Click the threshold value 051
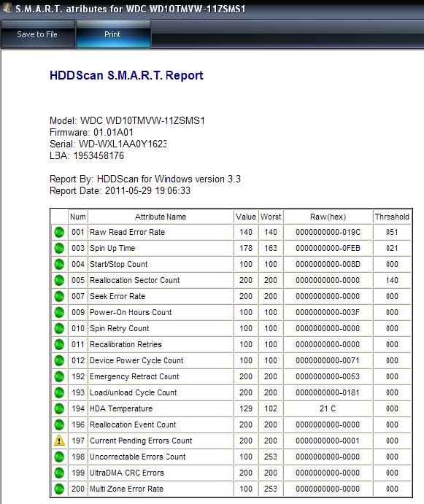 [x=392, y=232]
